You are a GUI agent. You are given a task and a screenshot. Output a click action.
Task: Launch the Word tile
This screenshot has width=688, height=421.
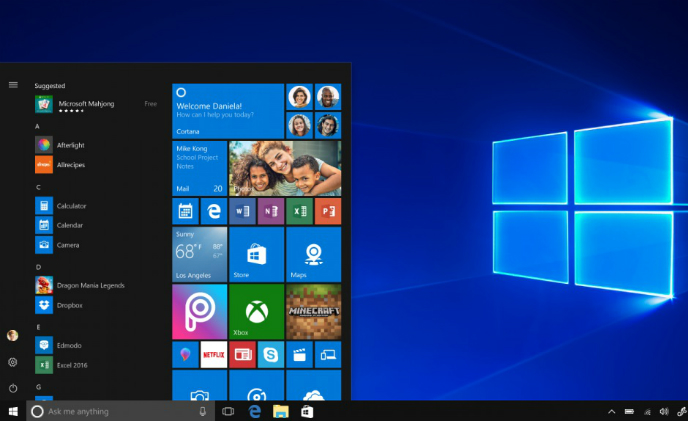(x=242, y=211)
